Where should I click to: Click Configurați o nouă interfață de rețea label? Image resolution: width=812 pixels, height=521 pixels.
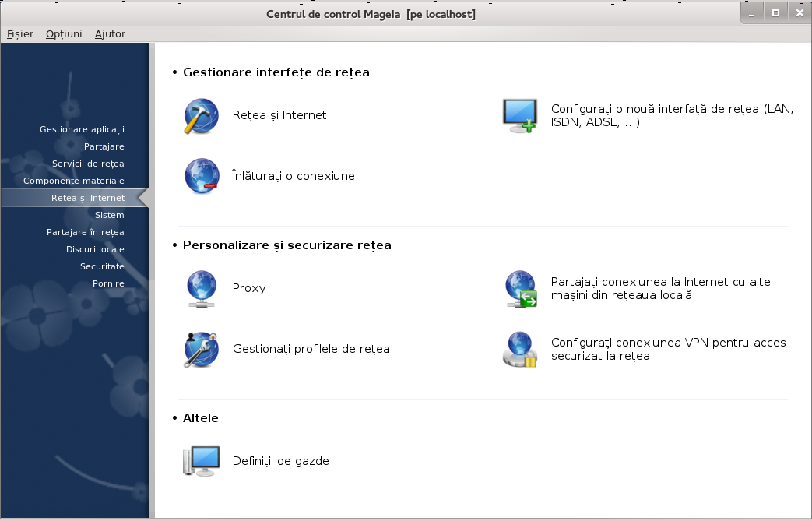tap(672, 115)
